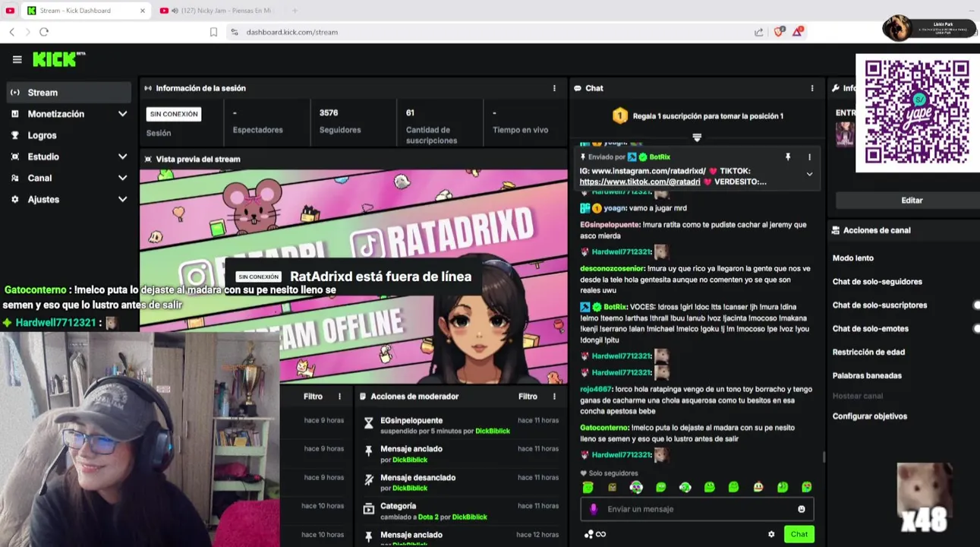Select Estudio in the sidebar
Screen dimensions: 980x547
43,157
